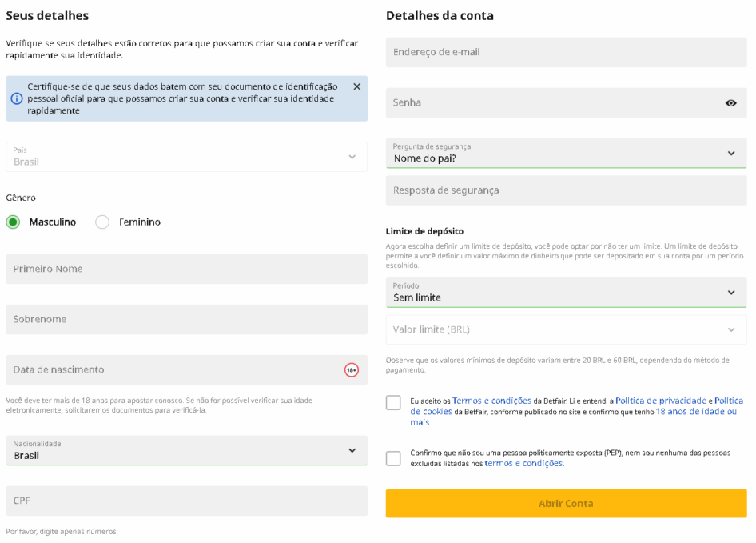This screenshot has height=543, width=756.
Task: Check the Termos e condições acceptance box
Action: pos(393,402)
